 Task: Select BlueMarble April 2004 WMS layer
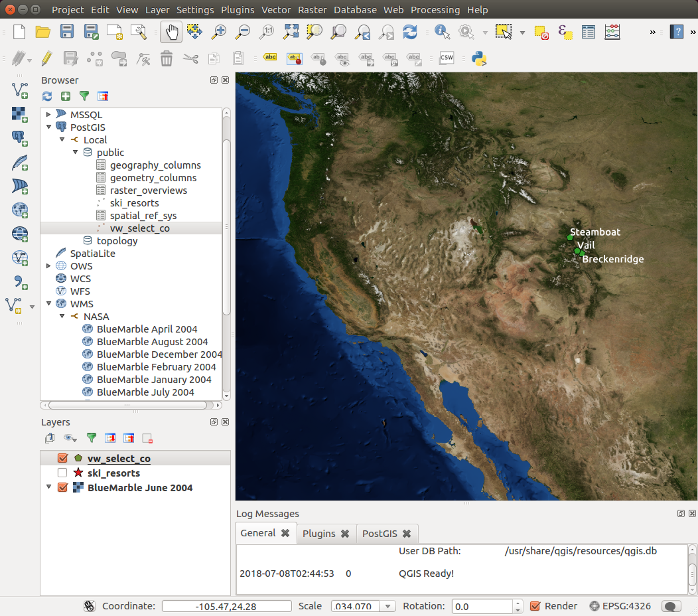pos(147,329)
